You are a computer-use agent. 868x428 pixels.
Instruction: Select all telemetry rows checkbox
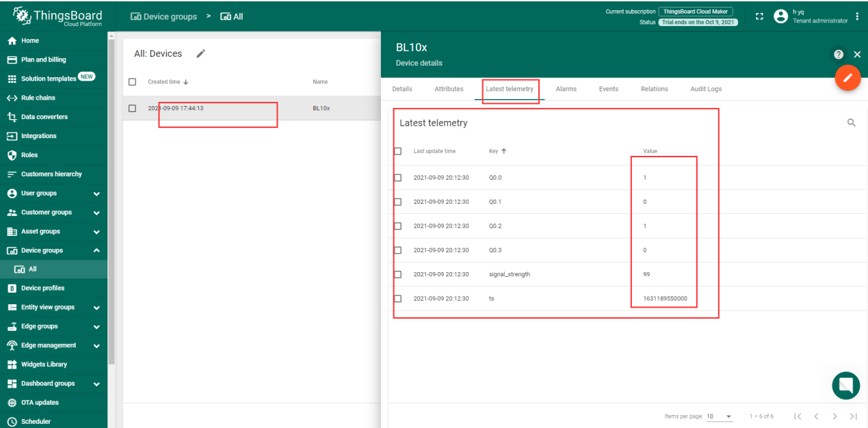point(397,151)
